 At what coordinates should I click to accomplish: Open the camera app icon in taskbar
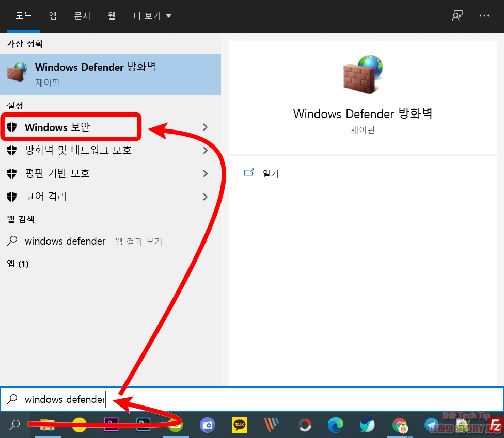point(207,425)
